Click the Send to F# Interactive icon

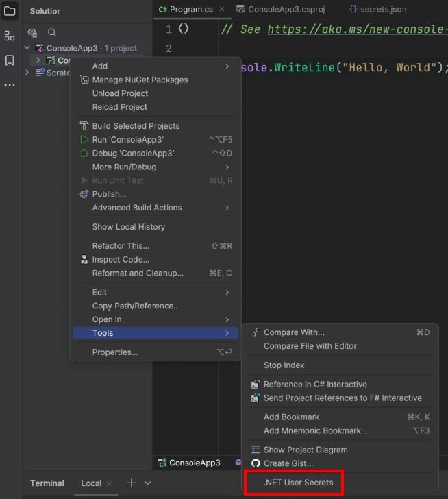point(256,398)
